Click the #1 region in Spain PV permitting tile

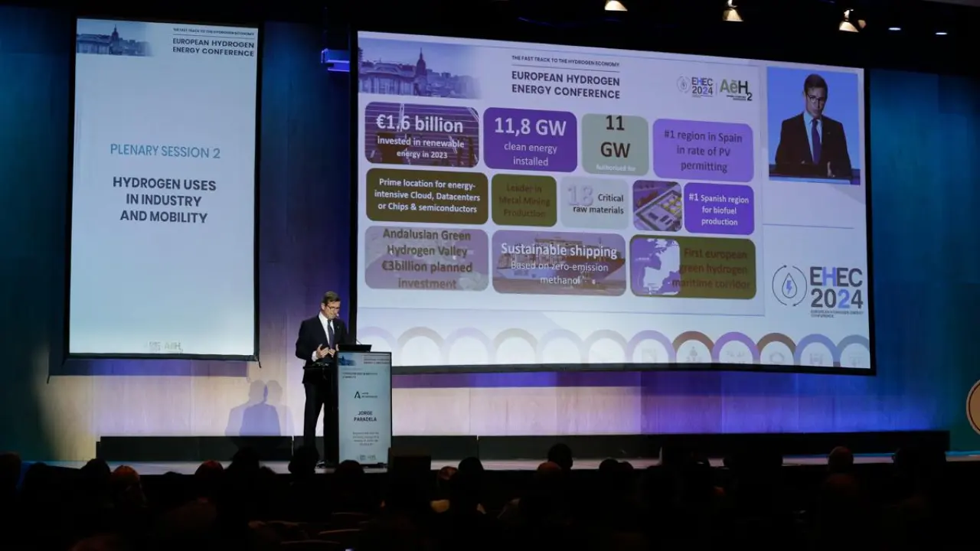pyautogui.click(x=703, y=150)
